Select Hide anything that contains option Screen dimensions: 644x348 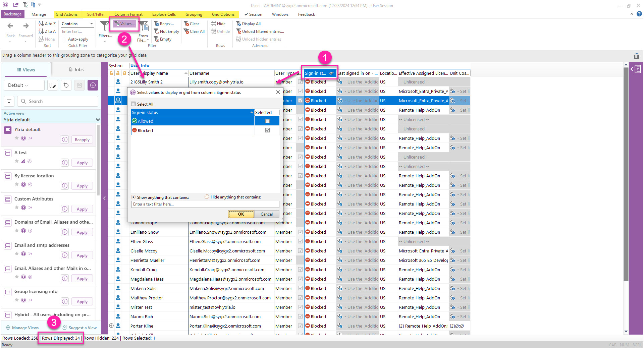click(207, 197)
